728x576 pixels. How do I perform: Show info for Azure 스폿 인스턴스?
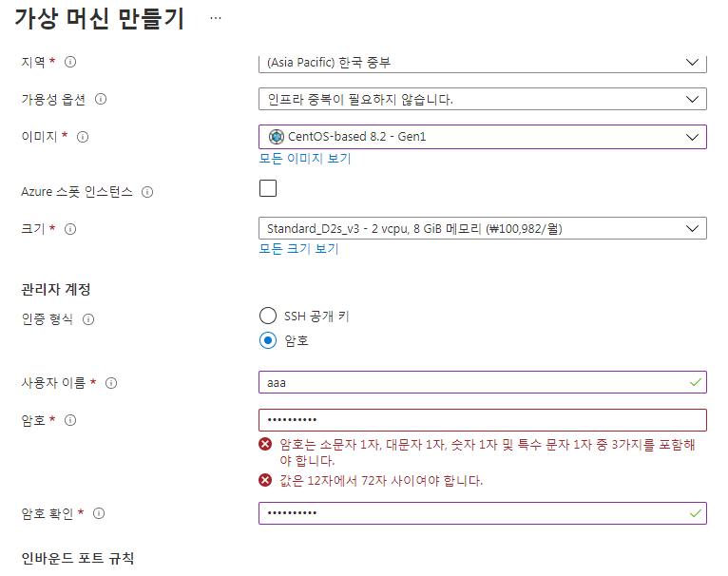[147, 192]
